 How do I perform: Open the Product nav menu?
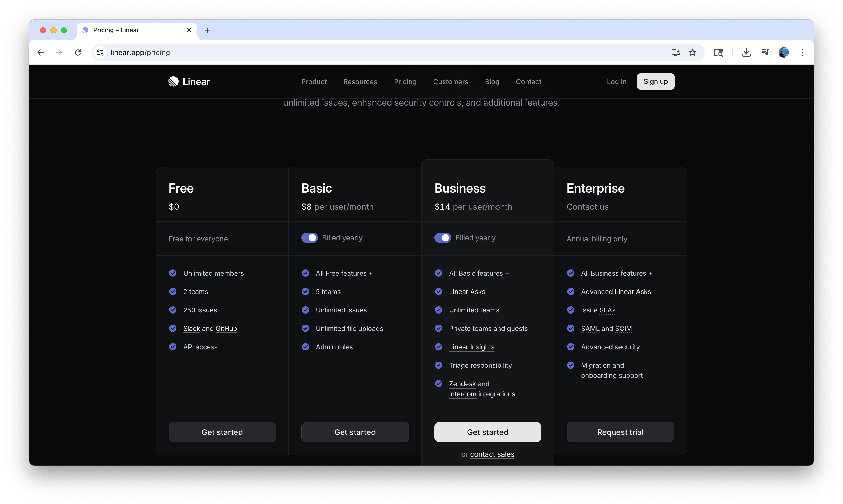coord(314,82)
